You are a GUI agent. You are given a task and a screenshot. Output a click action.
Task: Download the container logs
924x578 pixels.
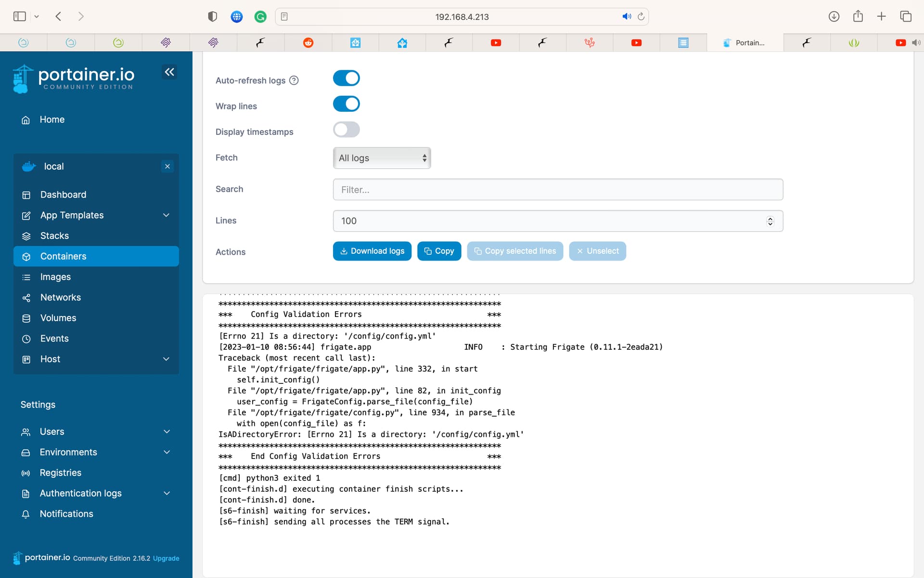click(372, 251)
